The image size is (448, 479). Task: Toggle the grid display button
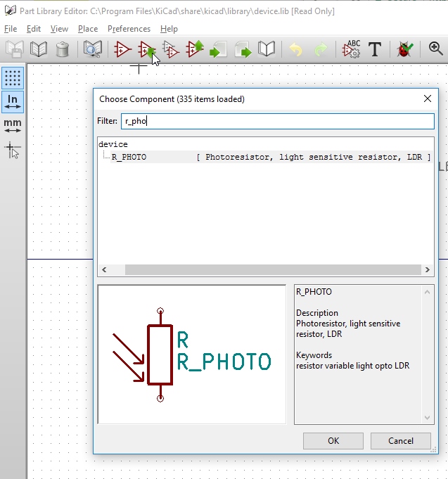pos(13,78)
